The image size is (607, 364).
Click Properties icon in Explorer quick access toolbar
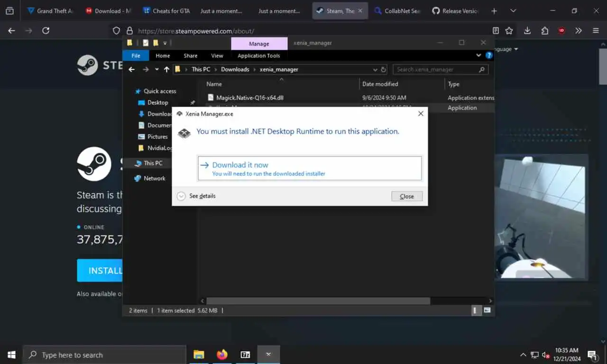coord(146,43)
